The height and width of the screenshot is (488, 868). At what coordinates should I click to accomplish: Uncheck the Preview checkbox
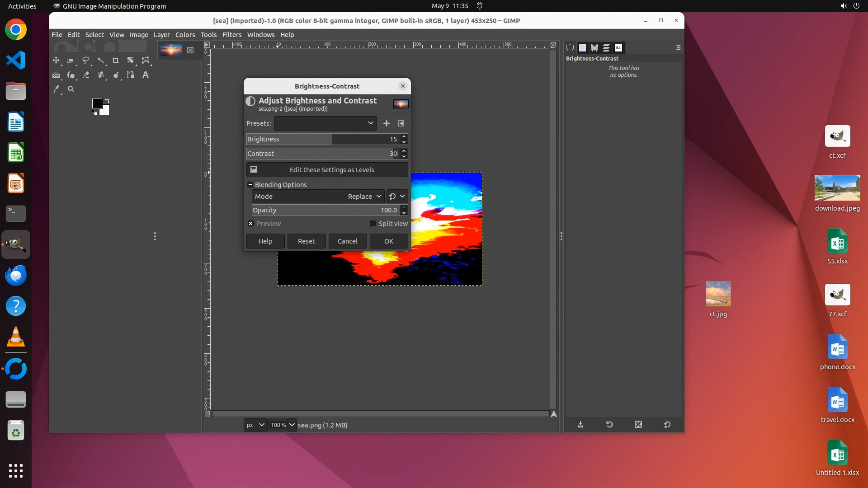pos(250,224)
